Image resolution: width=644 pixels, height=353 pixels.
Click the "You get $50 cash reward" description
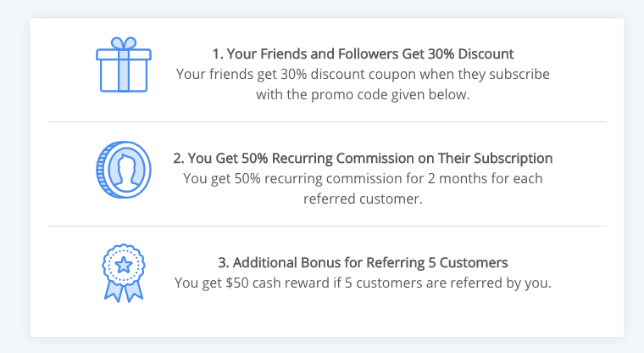[363, 283]
